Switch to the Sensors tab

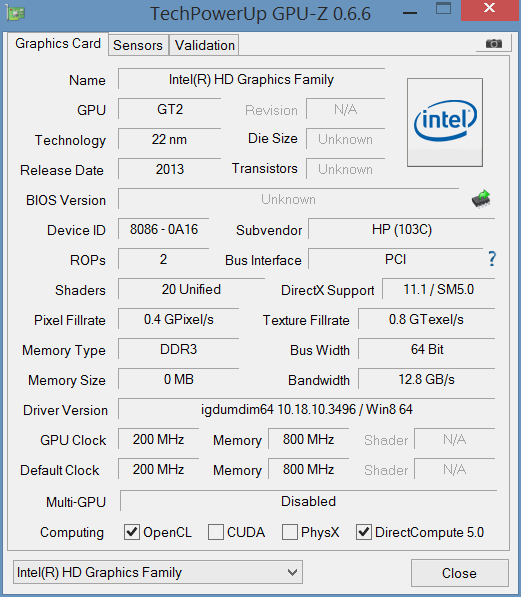pyautogui.click(x=138, y=45)
